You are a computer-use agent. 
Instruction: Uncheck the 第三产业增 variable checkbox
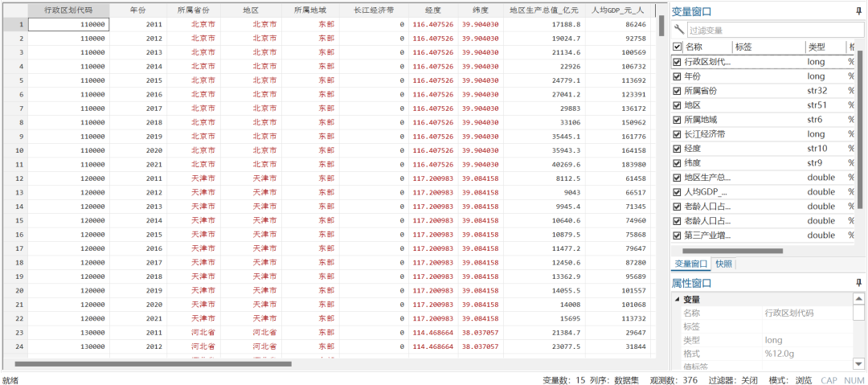tap(677, 236)
